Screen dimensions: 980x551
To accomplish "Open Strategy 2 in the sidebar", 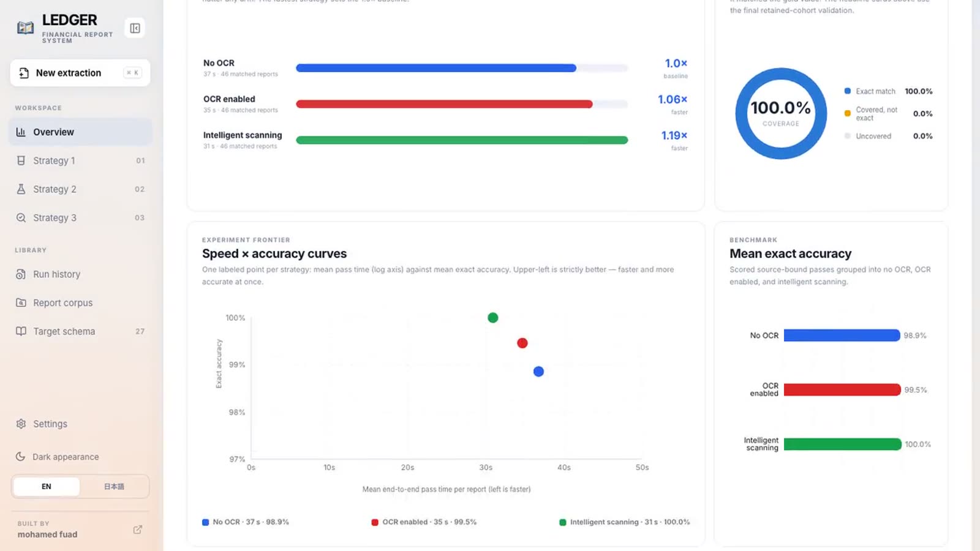I will click(80, 189).
